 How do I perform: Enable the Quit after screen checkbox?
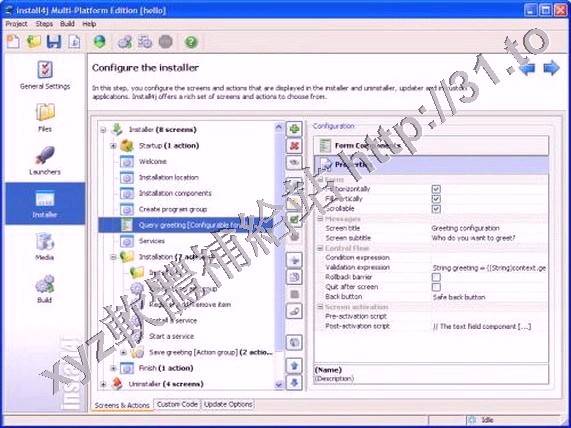[x=436, y=287]
